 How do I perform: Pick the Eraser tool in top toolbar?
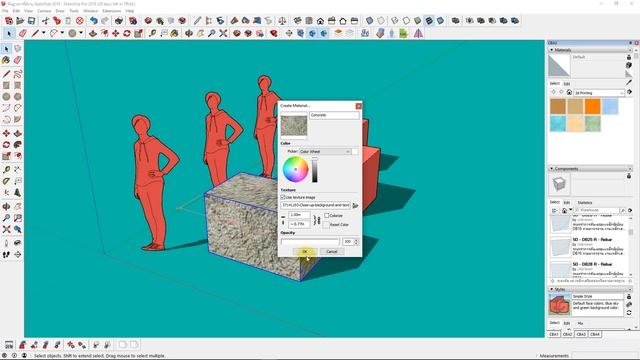22,33
